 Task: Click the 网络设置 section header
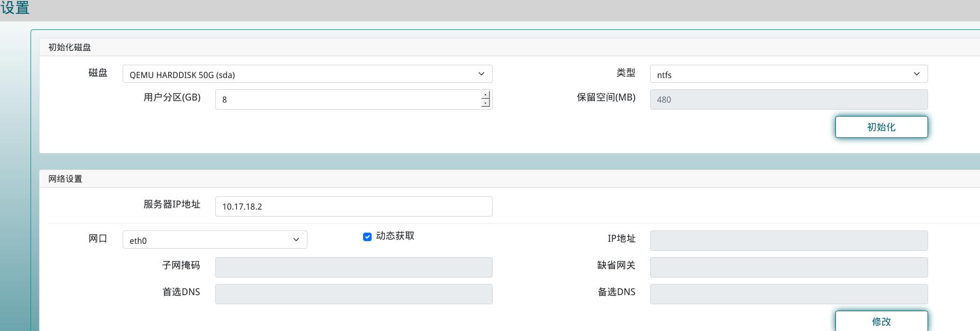coord(65,179)
